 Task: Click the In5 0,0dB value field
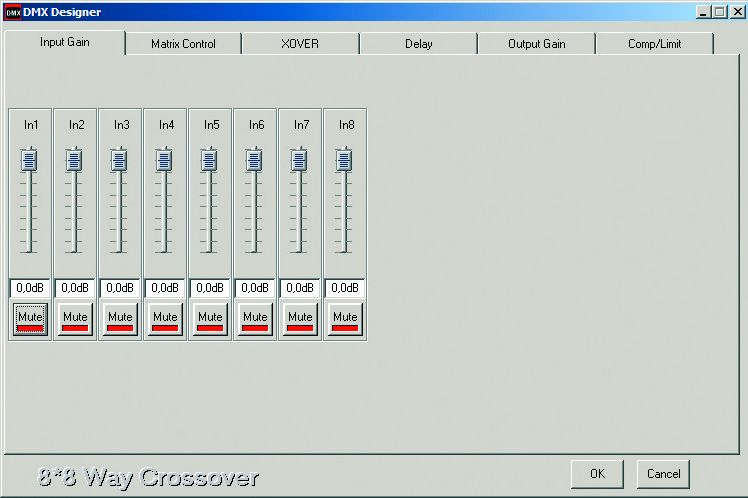209,288
